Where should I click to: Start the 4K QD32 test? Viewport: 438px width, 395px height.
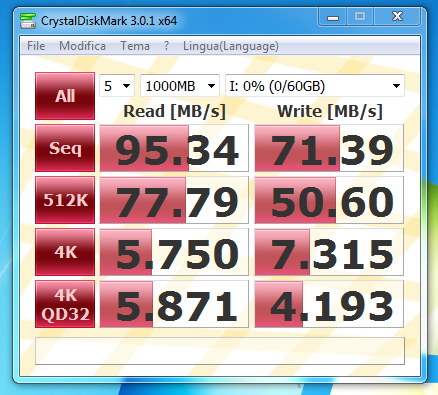click(x=65, y=304)
